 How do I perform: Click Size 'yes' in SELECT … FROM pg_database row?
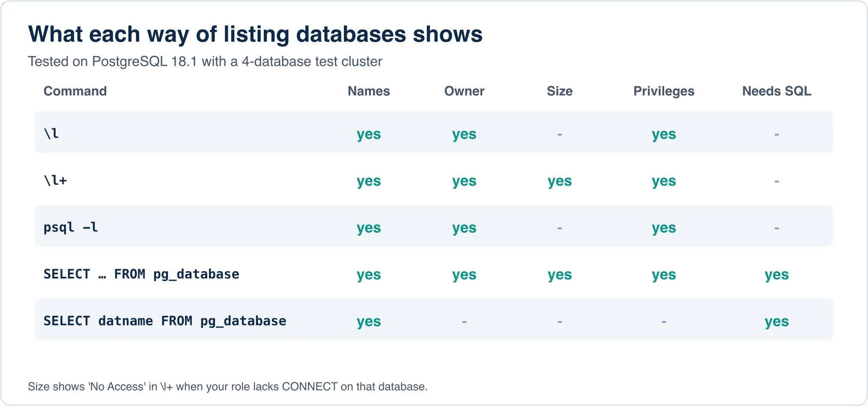tap(560, 275)
